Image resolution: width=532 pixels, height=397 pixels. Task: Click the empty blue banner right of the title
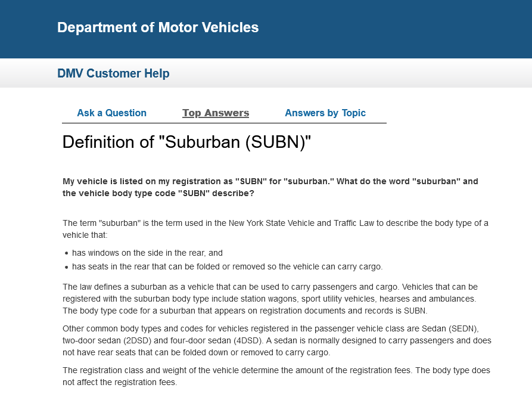click(x=394, y=28)
